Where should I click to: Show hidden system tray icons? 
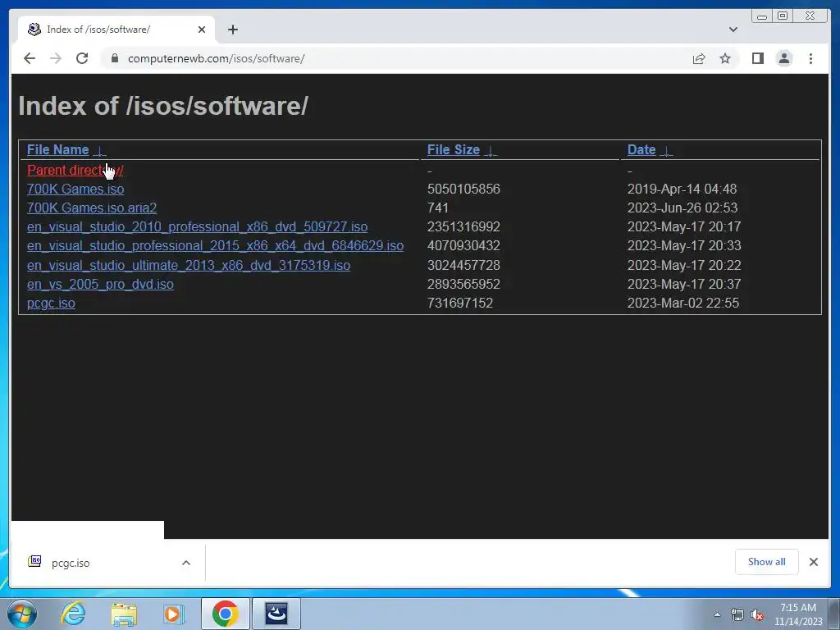(x=717, y=614)
